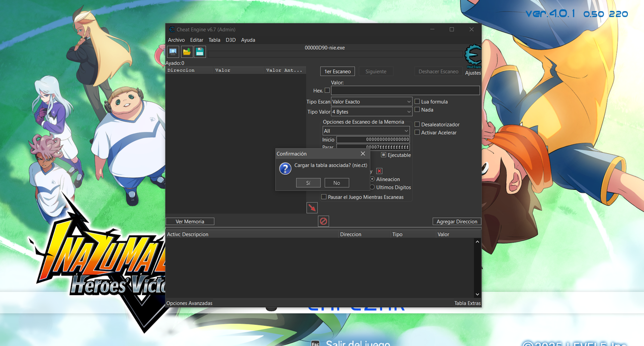Image resolution: width=644 pixels, height=346 pixels.
Task: Close the Confirmación dialog with X
Action: [x=363, y=154]
